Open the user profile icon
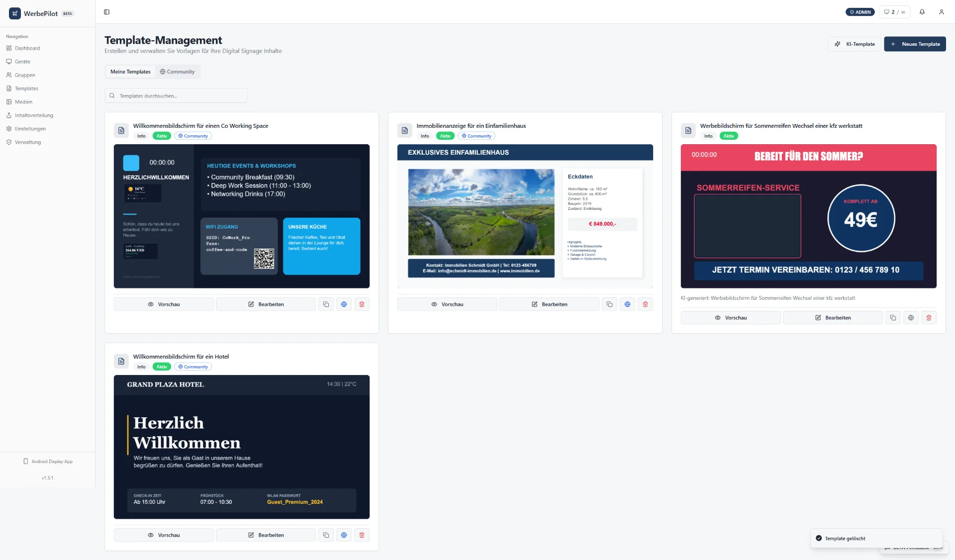This screenshot has width=955, height=560. click(942, 12)
